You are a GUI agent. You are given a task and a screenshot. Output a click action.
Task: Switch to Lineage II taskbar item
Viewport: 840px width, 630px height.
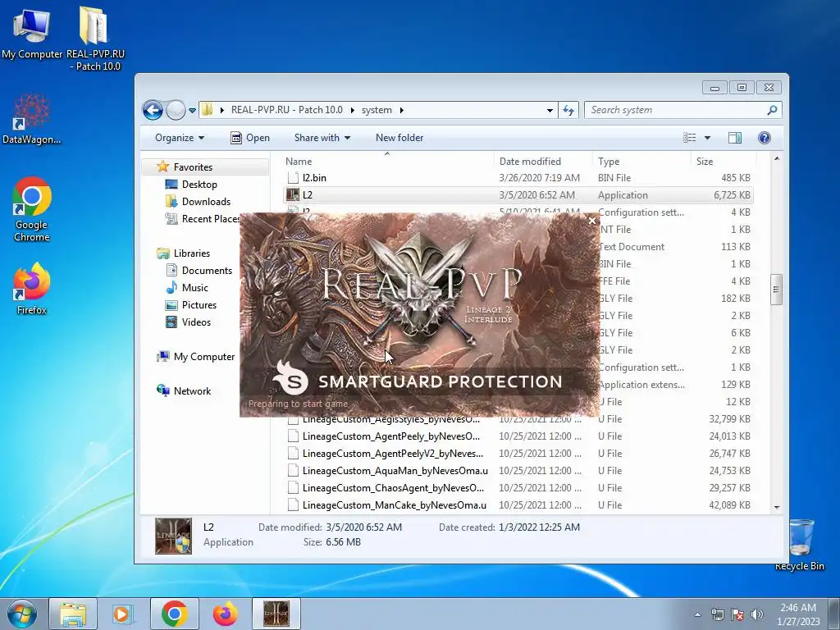276,614
